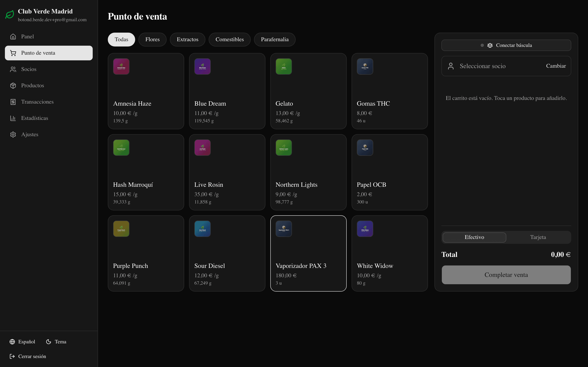Switch payment method to Tarjeta
This screenshot has height=367, width=588.
(x=538, y=237)
